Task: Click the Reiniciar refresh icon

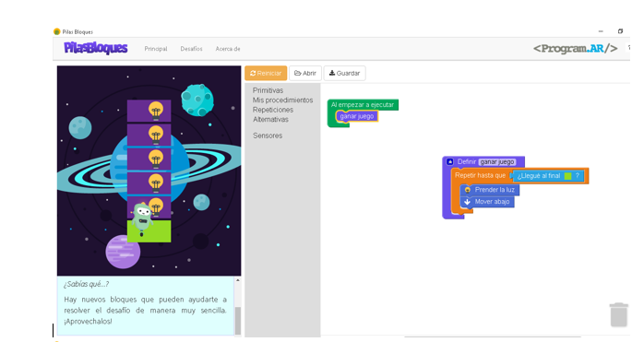Action: coord(253,73)
